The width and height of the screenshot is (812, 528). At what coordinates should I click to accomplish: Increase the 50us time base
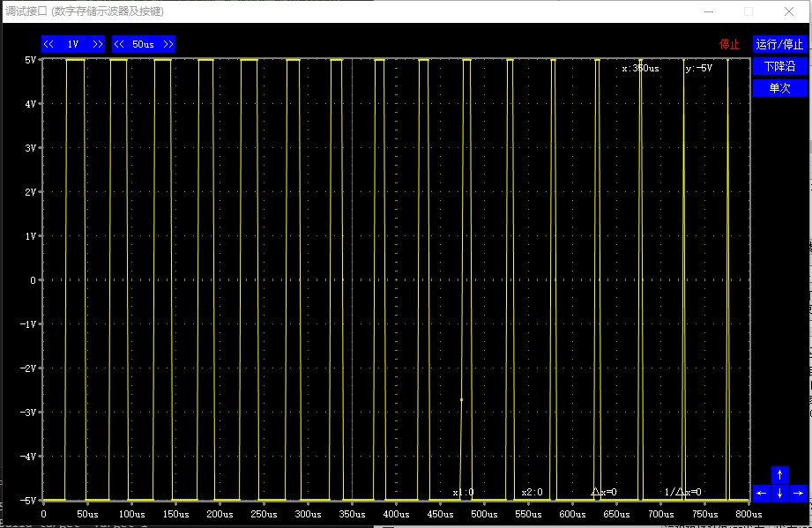pyautogui.click(x=168, y=44)
